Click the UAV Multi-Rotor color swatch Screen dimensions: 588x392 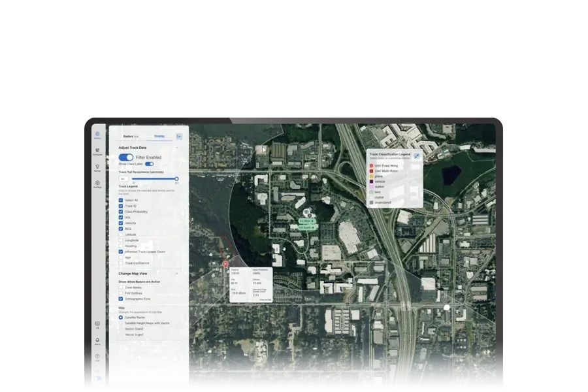(x=372, y=171)
